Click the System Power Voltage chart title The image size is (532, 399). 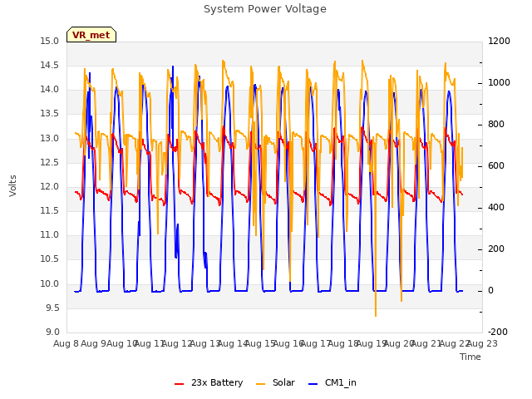265,9
